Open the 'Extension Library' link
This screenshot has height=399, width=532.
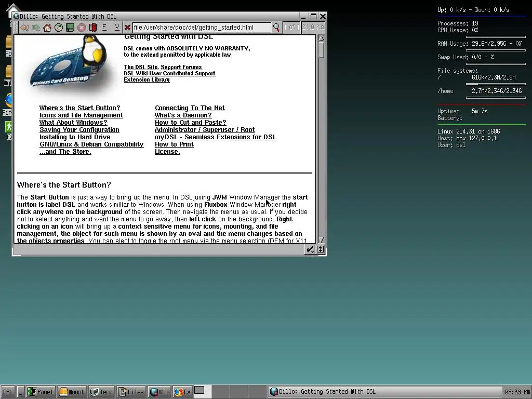coord(147,79)
